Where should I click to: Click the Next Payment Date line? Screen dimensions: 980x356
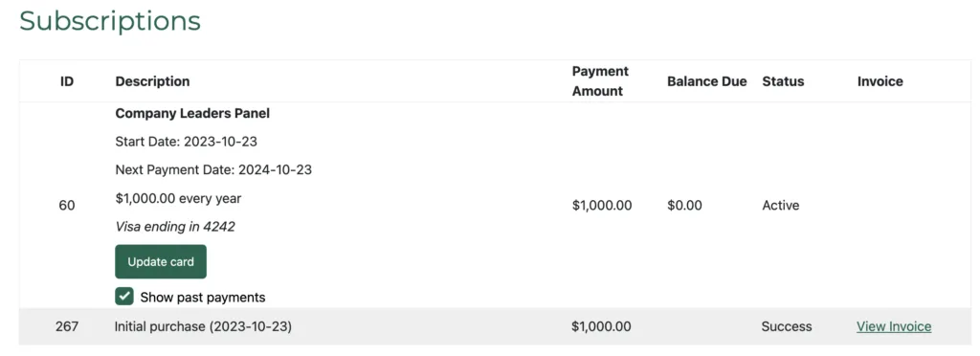point(213,170)
